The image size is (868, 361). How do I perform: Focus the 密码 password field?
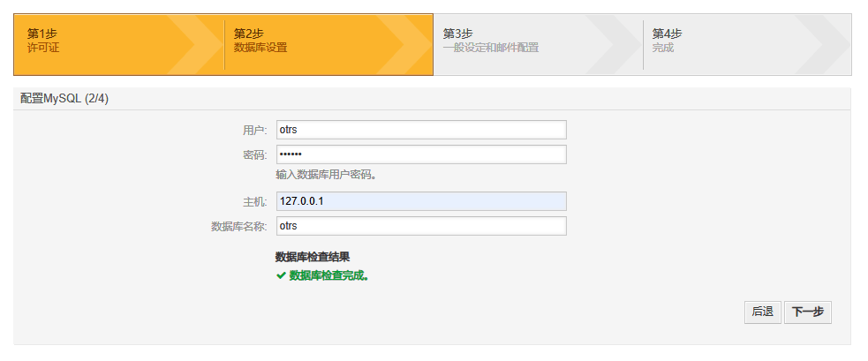point(421,154)
